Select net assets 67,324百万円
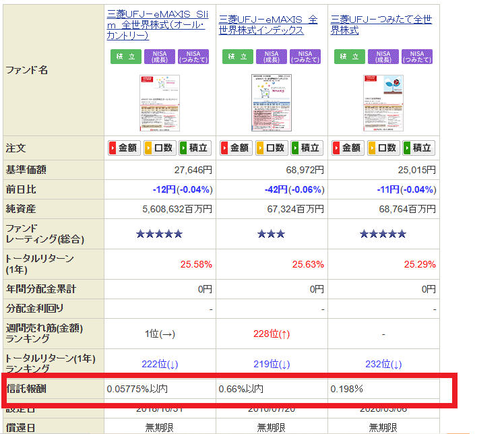This screenshot has height=434, width=504. [295, 210]
